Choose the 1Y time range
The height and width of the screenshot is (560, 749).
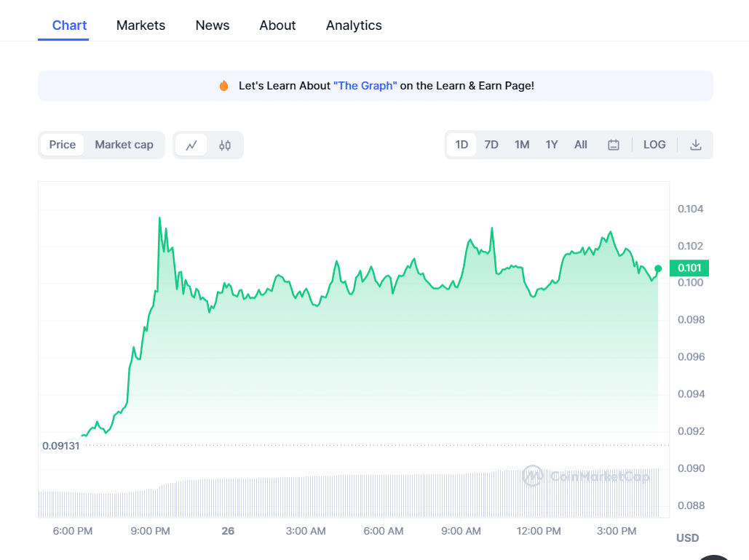coord(552,145)
